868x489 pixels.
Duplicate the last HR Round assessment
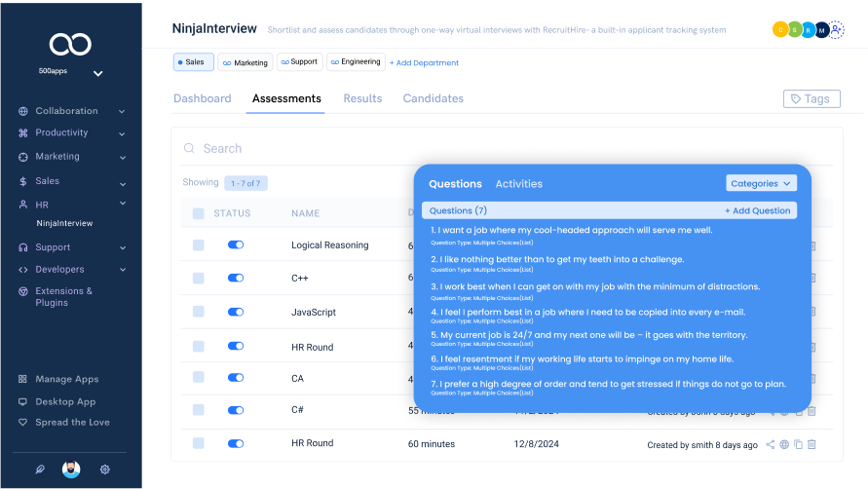798,444
